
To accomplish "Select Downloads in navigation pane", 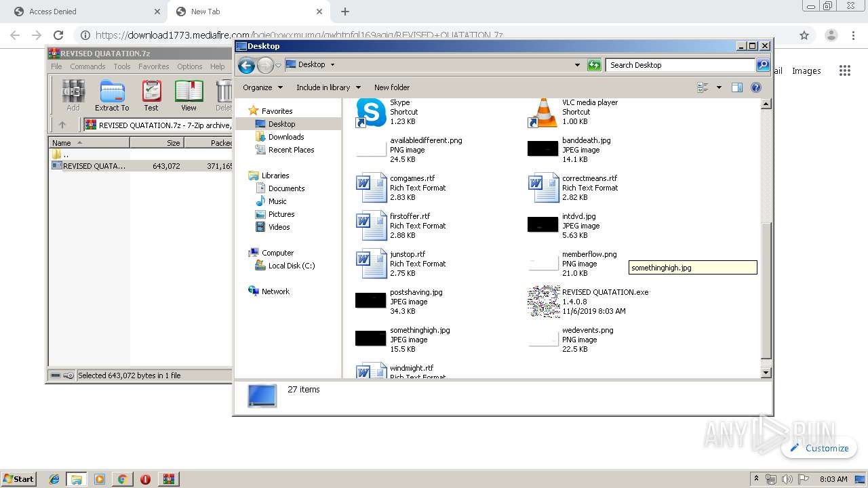I will point(285,137).
